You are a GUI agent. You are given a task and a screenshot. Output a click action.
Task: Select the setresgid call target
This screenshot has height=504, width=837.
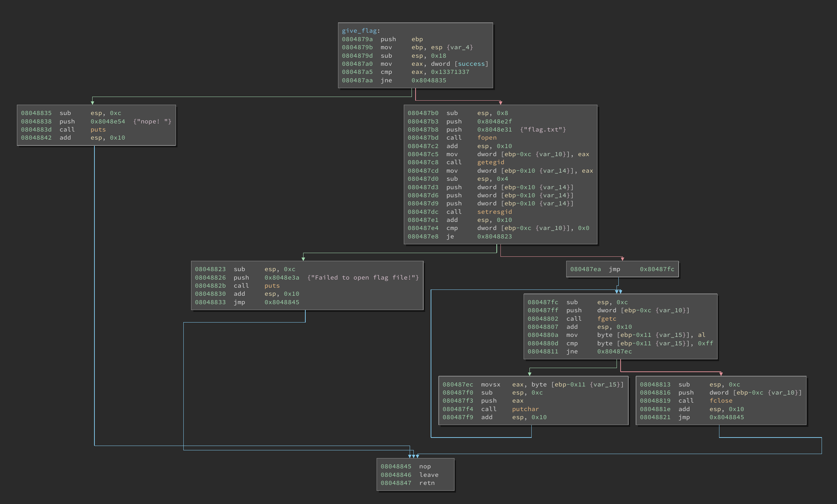(494, 212)
